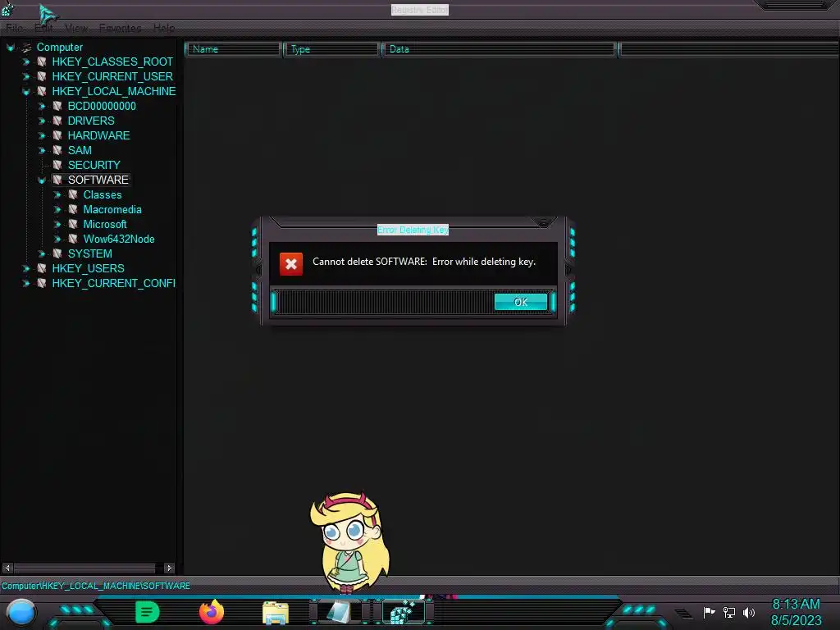This screenshot has width=840, height=630.
Task: Click the HKEY_CLASSES_ROOT key icon
Action: tap(41, 62)
